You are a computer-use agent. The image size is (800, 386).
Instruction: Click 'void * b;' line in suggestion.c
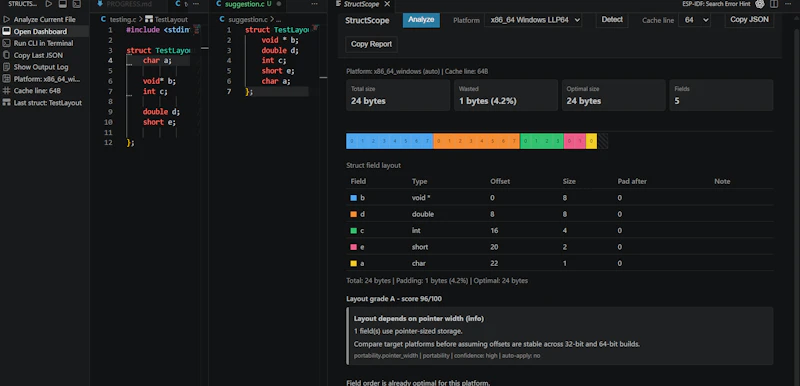point(280,40)
